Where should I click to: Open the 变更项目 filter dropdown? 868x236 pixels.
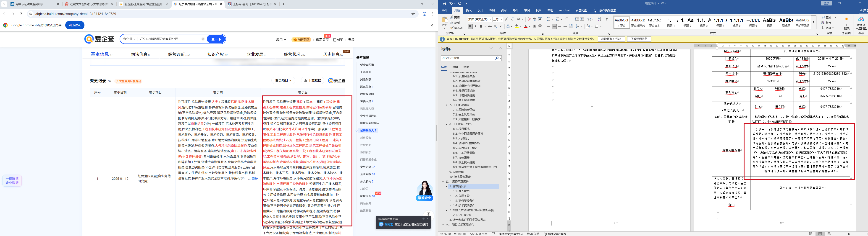[x=283, y=81]
